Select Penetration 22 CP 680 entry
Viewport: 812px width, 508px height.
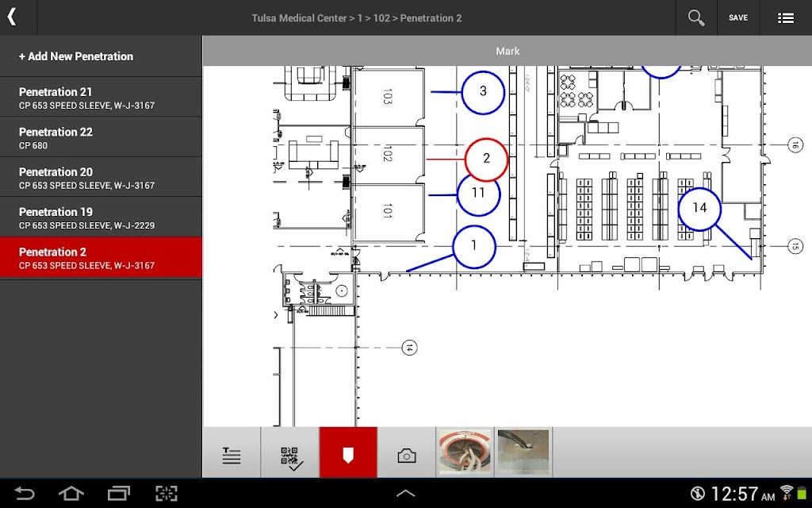tap(101, 137)
